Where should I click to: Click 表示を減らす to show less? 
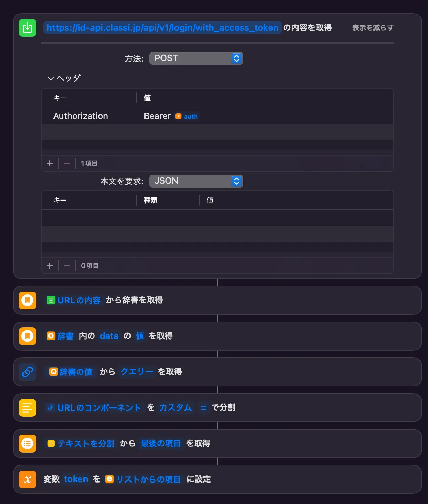pyautogui.click(x=373, y=28)
